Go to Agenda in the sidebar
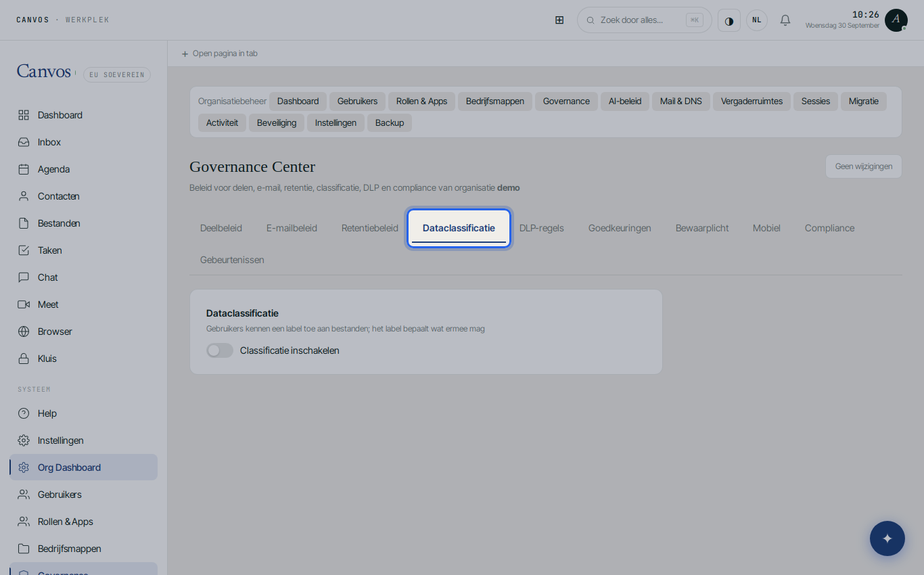 (83, 169)
